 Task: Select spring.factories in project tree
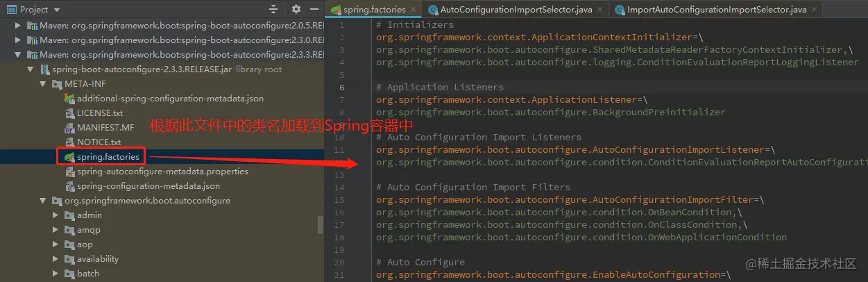pyautogui.click(x=108, y=156)
